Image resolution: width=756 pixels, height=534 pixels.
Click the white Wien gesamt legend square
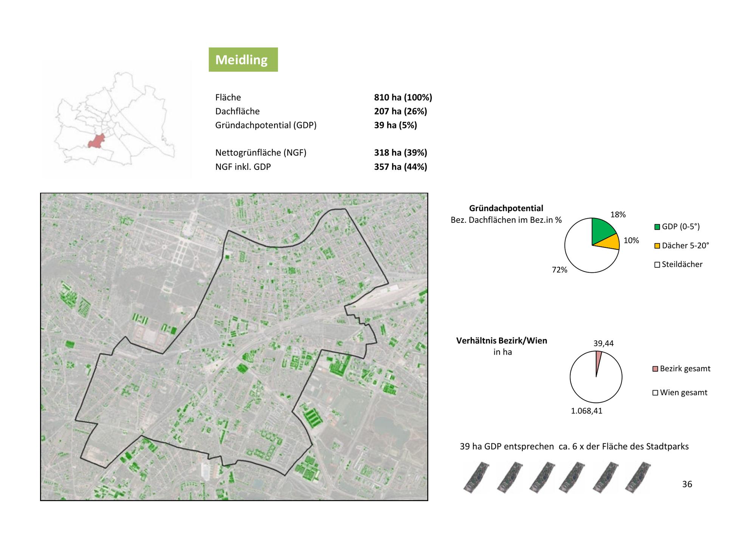(x=655, y=393)
